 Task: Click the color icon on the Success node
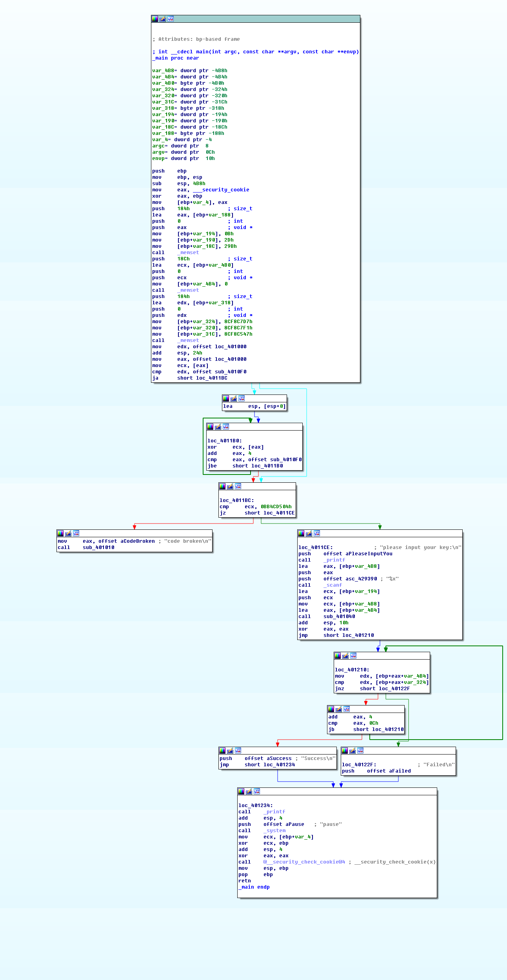pyautogui.click(x=222, y=751)
